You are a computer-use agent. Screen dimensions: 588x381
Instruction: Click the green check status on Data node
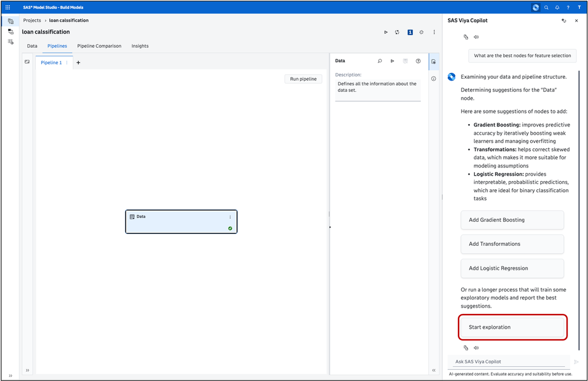230,228
